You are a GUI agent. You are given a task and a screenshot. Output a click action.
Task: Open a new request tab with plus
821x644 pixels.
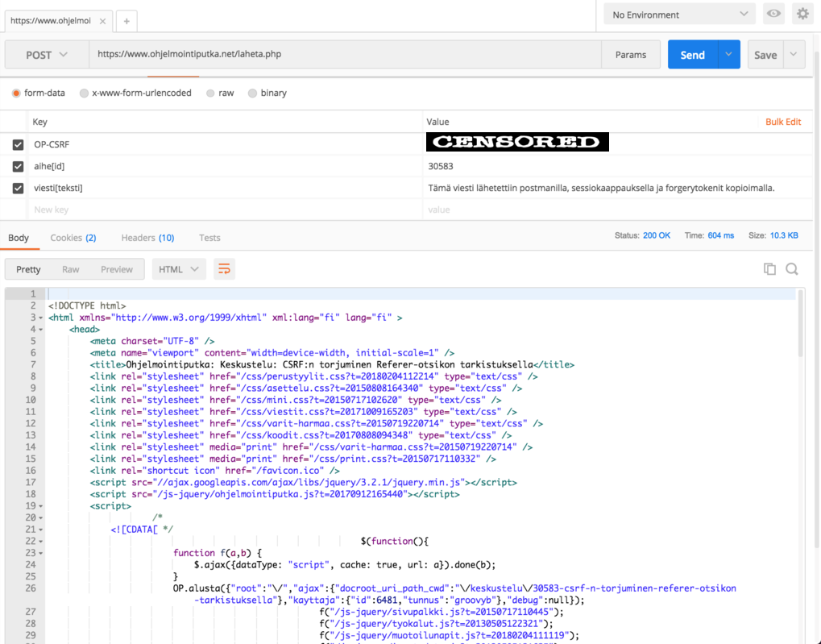coord(126,21)
